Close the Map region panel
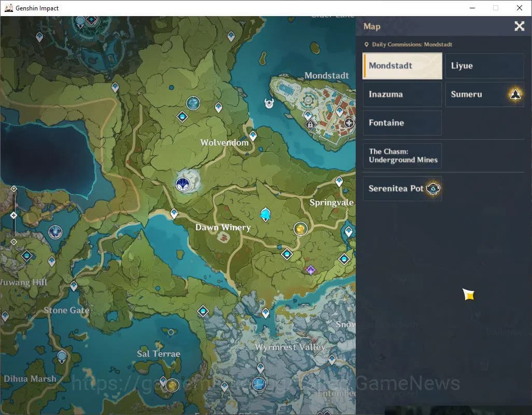This screenshot has height=415, width=532. pos(519,26)
